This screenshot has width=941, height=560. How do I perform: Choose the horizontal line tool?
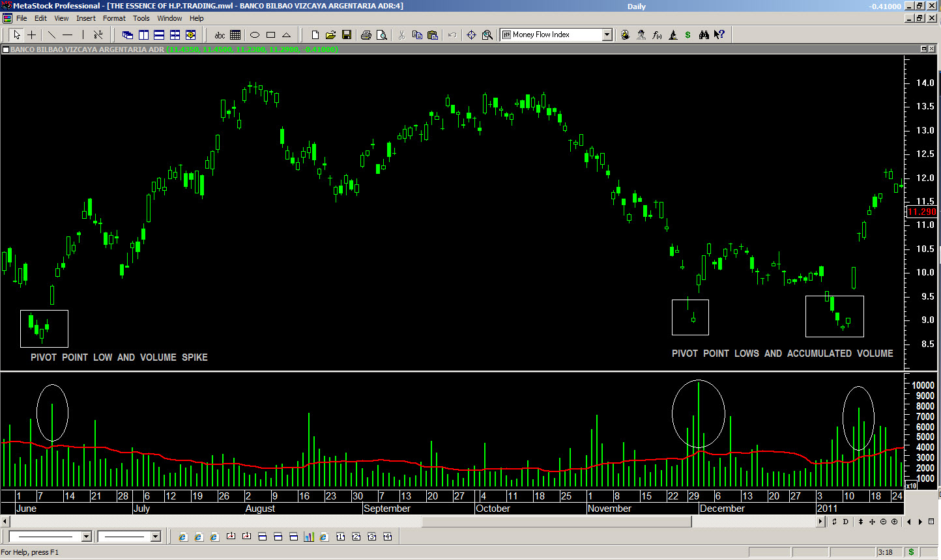tap(67, 35)
